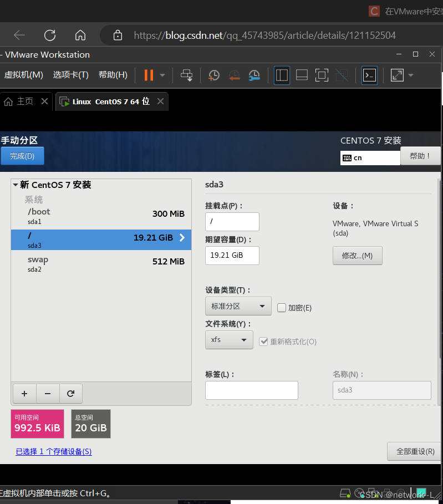Image resolution: width=443 pixels, height=504 pixels.
Task: Enable the 加密(E) encrypt checkbox
Action: pyautogui.click(x=282, y=308)
